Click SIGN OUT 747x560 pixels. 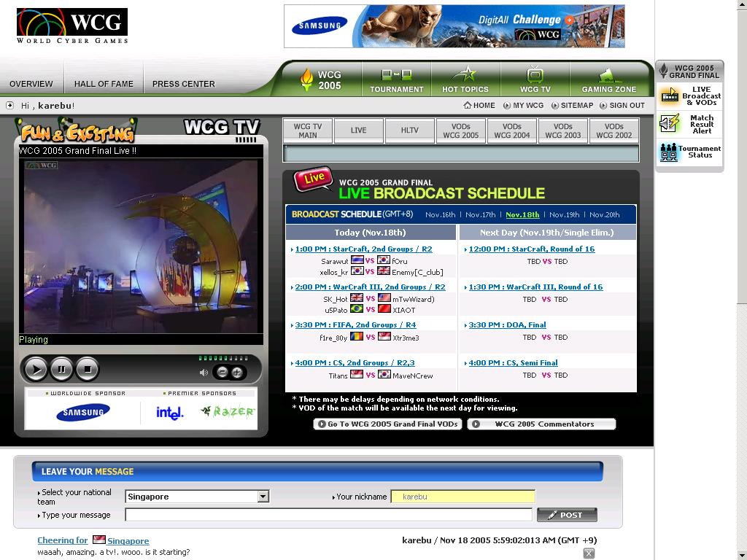(x=622, y=105)
